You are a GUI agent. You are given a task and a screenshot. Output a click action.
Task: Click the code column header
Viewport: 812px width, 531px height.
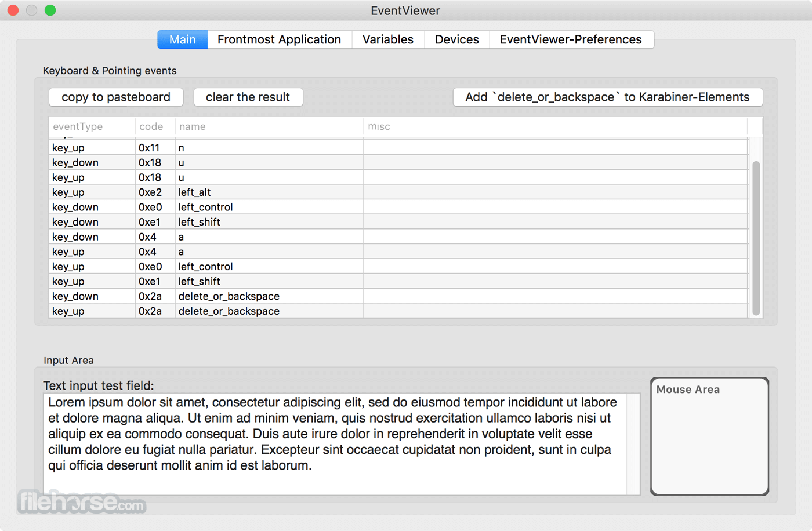[x=155, y=126]
